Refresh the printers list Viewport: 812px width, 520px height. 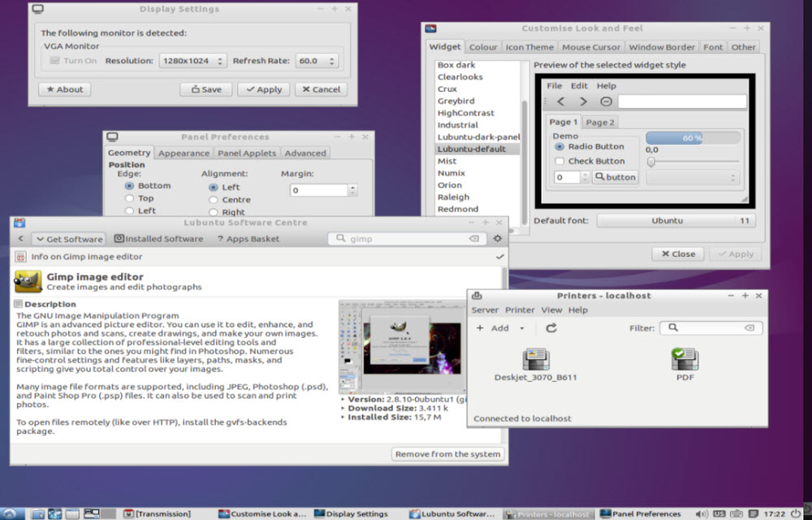click(551, 328)
